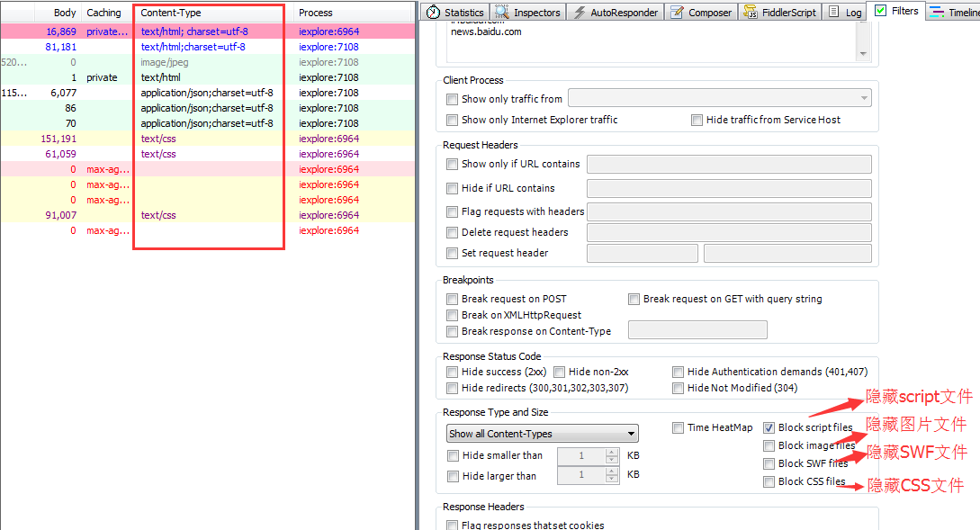Check Hide redirects option

[x=452, y=389]
